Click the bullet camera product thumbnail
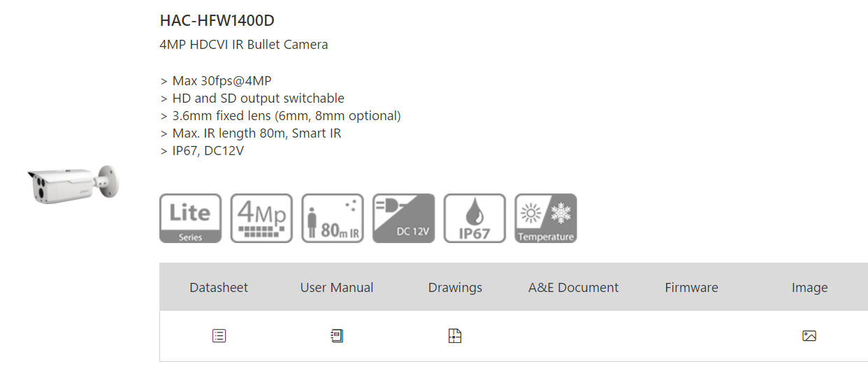Viewport: 868px width, 373px height. click(73, 184)
